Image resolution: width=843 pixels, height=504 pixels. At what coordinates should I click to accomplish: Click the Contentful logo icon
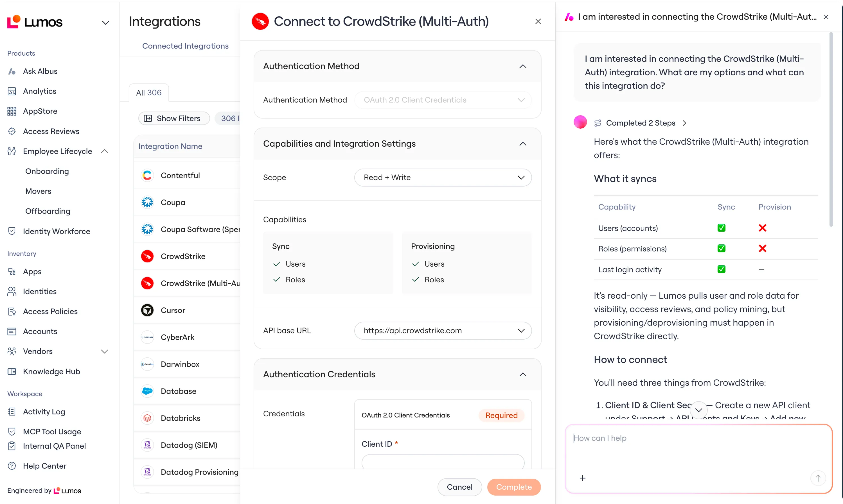coord(147,175)
